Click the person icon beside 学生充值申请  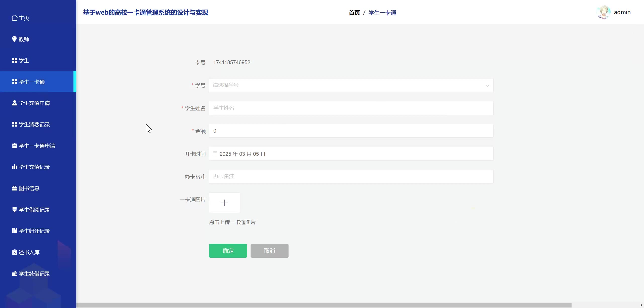(14, 103)
